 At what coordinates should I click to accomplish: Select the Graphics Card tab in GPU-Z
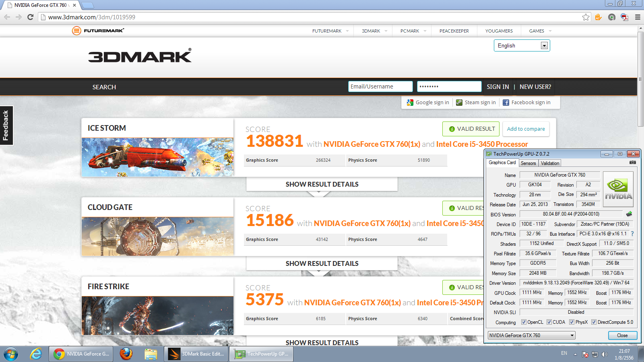pos(502,162)
